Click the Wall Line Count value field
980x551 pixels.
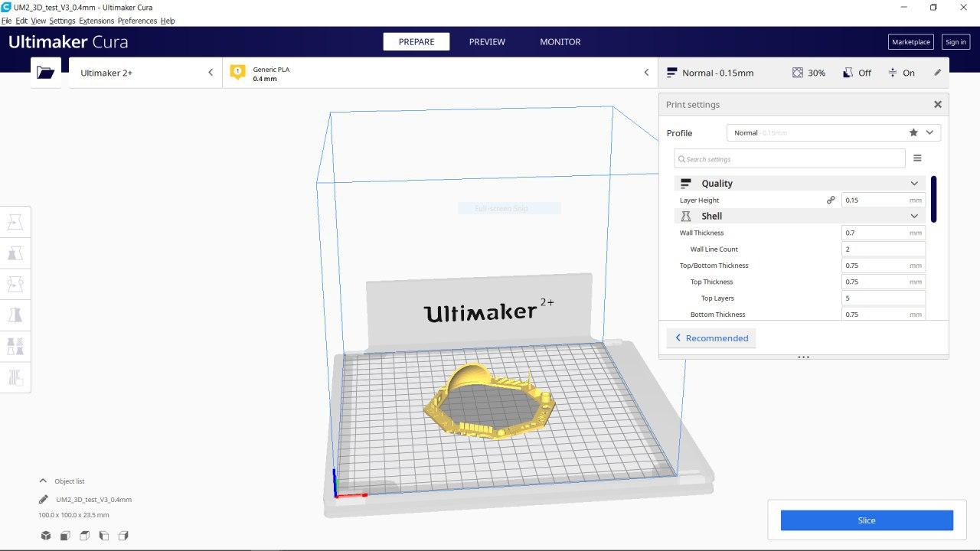click(x=883, y=249)
